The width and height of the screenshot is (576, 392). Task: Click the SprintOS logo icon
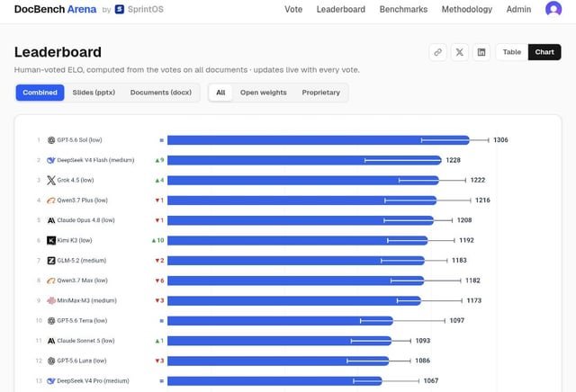[120, 9]
